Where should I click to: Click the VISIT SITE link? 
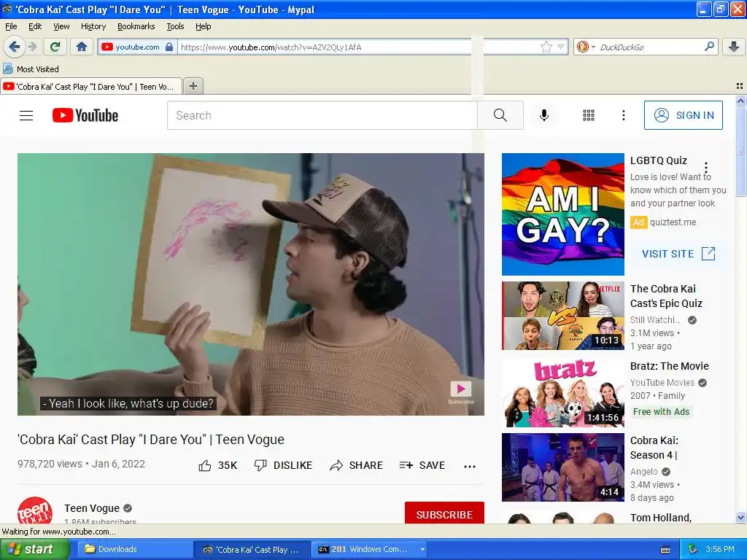678,254
